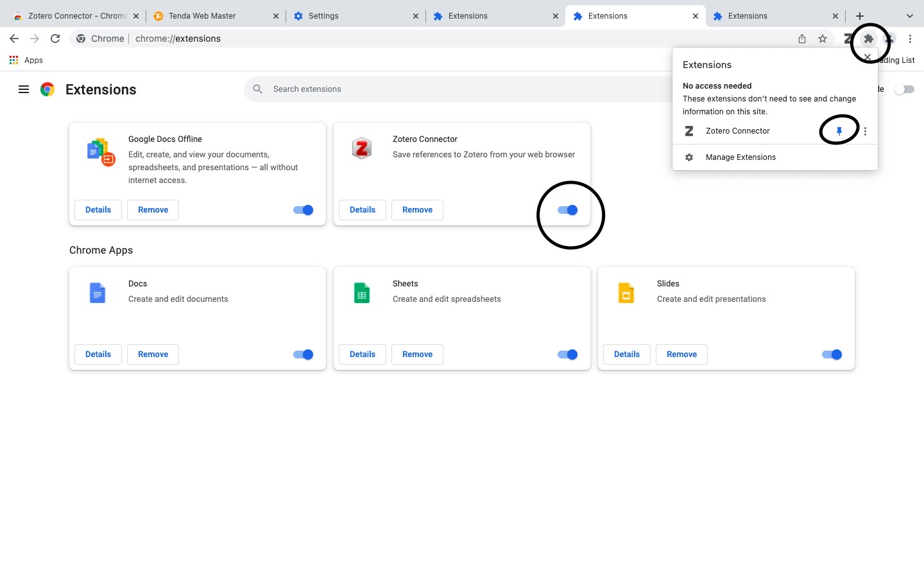Go back to the previous page
The width and height of the screenshot is (924, 578).
point(14,39)
